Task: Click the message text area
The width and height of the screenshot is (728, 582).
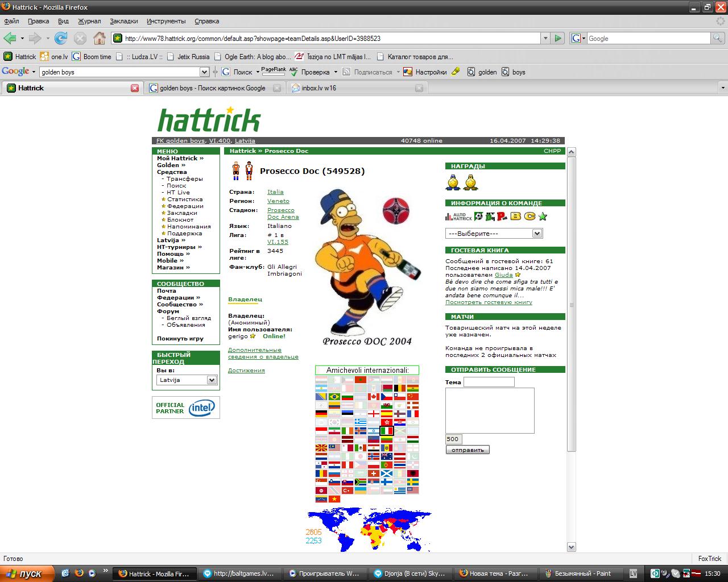Action: click(x=490, y=410)
